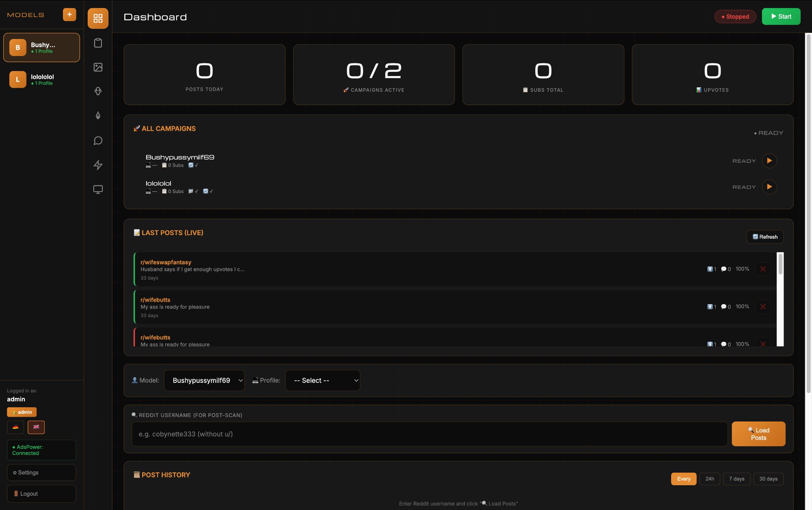Image resolution: width=812 pixels, height=510 pixels.
Task: Click the chat bubble sidebar icon
Action: coord(97,140)
